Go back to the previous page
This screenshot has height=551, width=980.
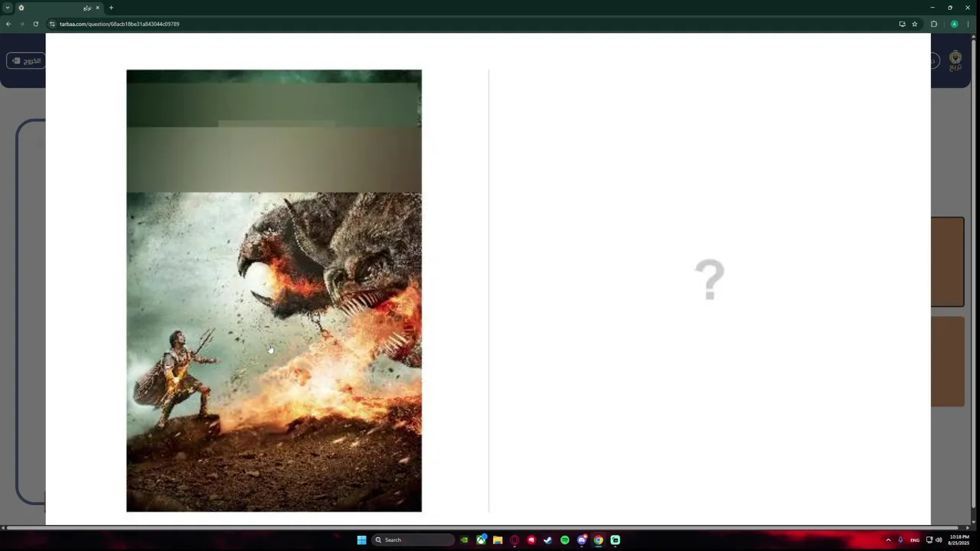click(x=8, y=24)
